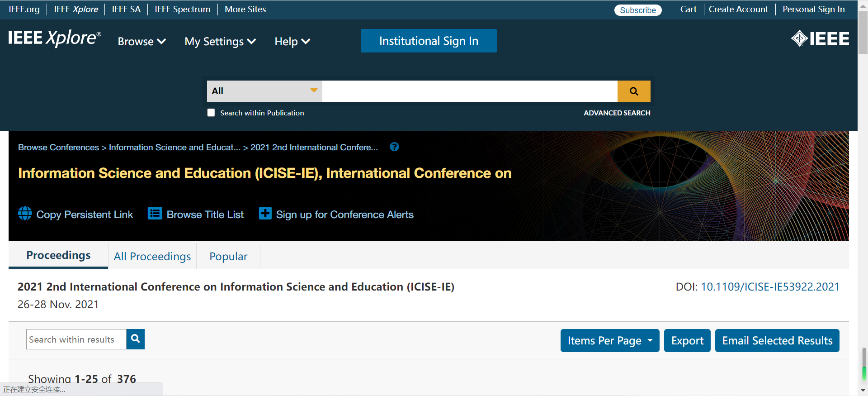Click the Browse Title List icon

pos(155,213)
